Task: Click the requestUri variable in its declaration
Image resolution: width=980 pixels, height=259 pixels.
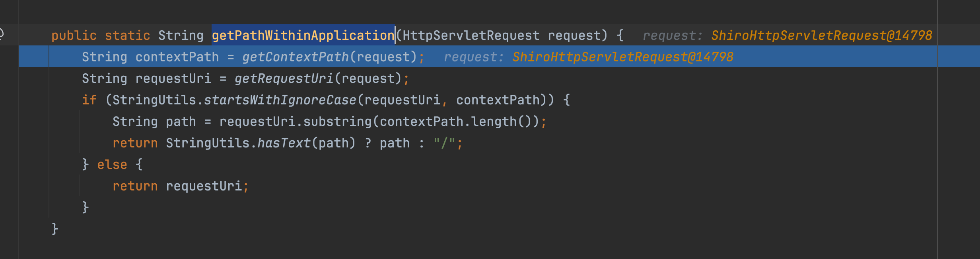Action: (x=173, y=78)
